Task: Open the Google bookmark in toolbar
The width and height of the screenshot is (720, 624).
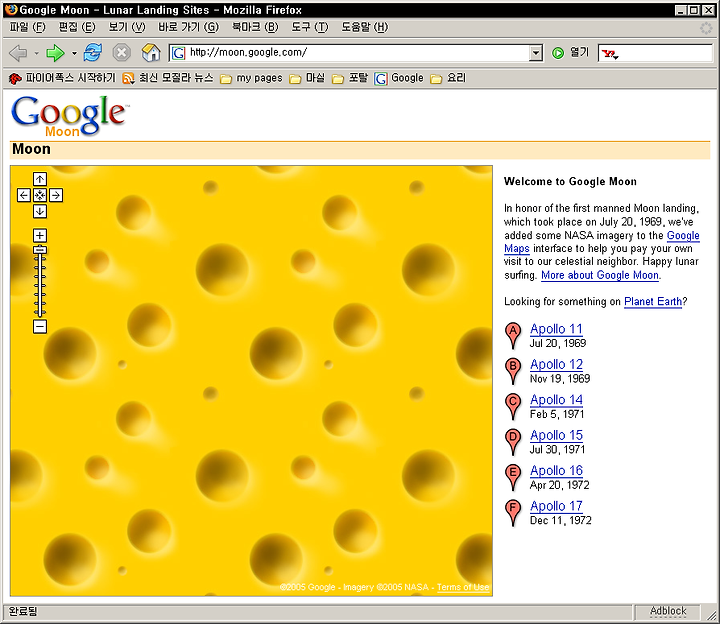Action: click(399, 79)
